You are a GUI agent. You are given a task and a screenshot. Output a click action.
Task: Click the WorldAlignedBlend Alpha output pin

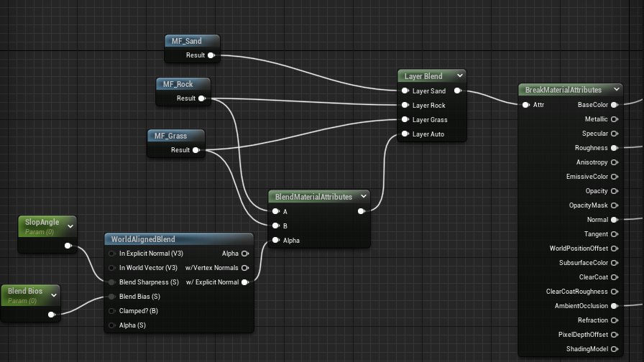pyautogui.click(x=245, y=254)
